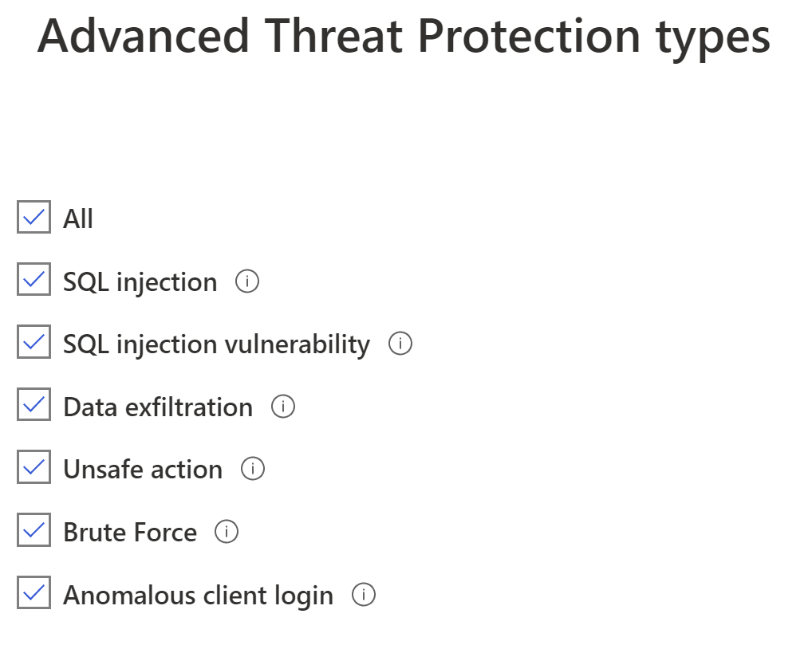Uncheck the All checkbox
812x649 pixels.
[x=34, y=217]
